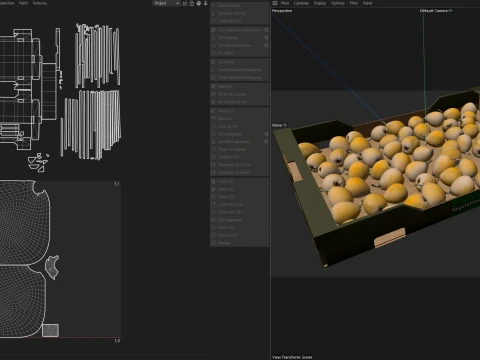The width and height of the screenshot is (480, 360).
Task: Apply the Max UV command
Action: (240, 86)
